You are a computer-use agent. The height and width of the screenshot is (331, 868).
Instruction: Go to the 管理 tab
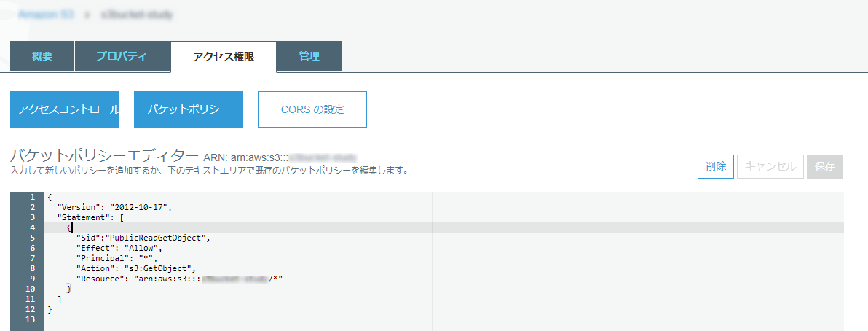[x=309, y=57]
